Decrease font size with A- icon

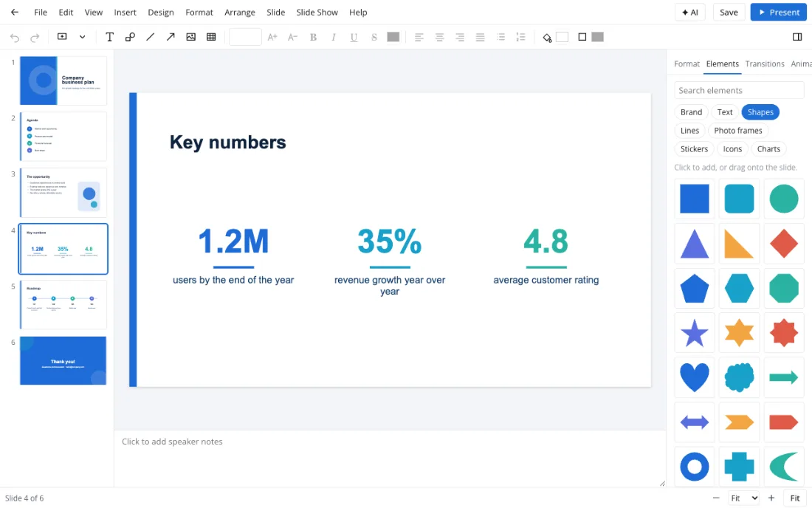point(292,37)
